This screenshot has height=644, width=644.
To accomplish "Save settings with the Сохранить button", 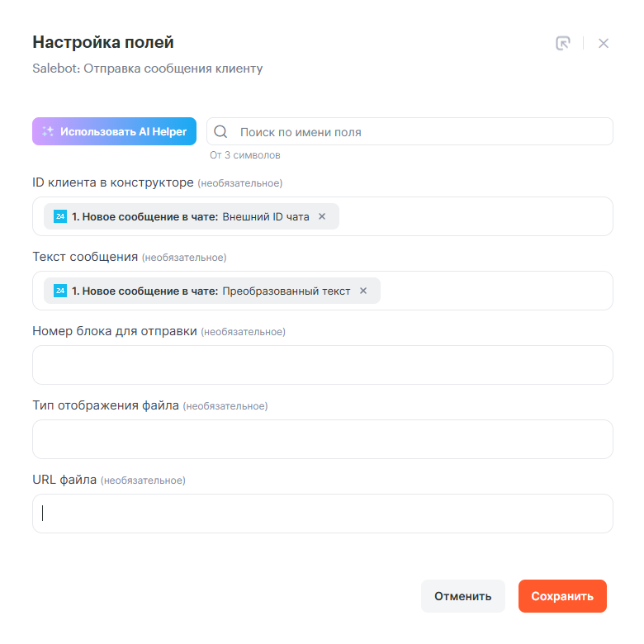I will (562, 596).
